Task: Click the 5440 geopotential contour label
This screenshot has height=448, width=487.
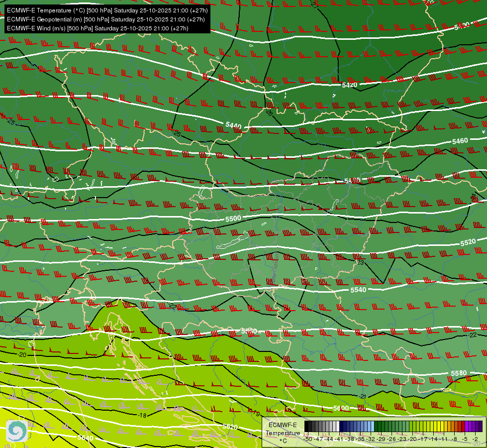Action: pos(233,125)
